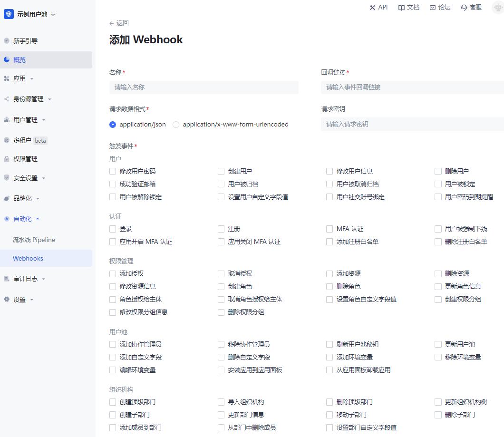Open the user avatar in top-right corner
The image size is (504, 437).
point(497,8)
